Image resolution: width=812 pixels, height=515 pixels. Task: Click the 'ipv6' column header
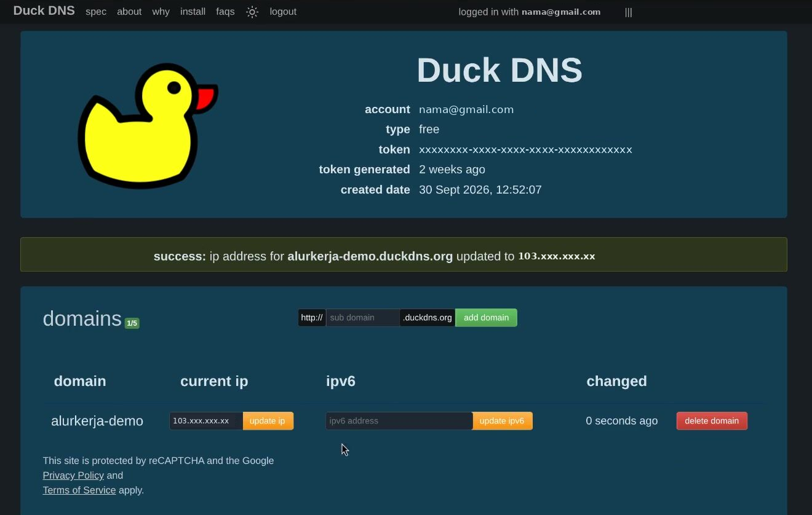coord(341,381)
